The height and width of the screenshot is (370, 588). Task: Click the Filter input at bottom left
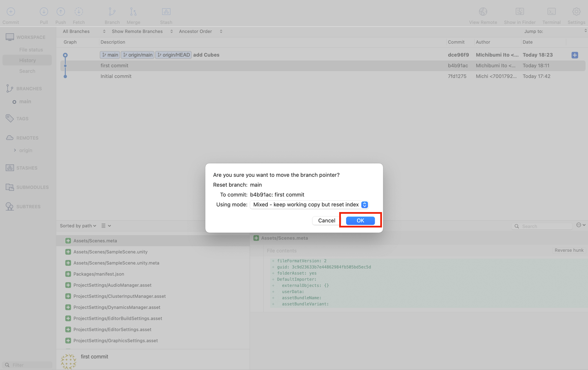tap(27, 365)
